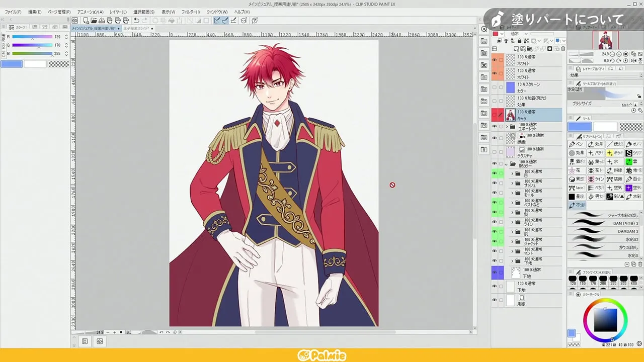
Task: Open the フィルター(I) menu
Action: 190,12
